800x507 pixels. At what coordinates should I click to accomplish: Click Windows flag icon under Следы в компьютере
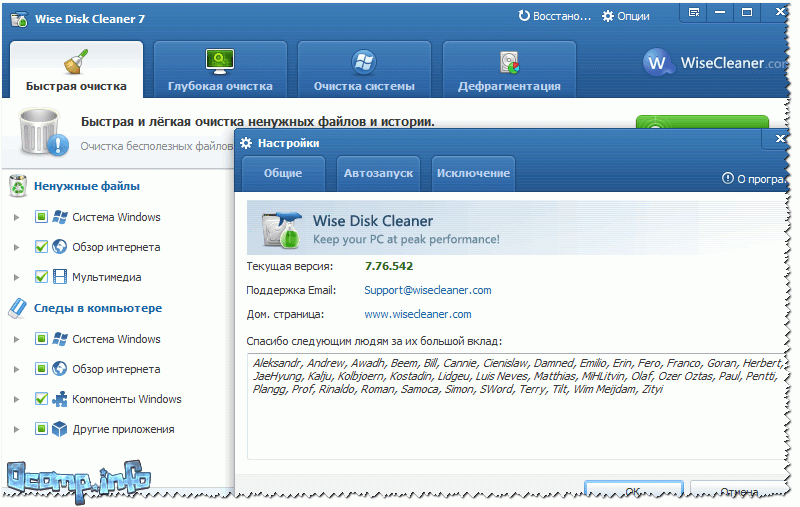60,339
